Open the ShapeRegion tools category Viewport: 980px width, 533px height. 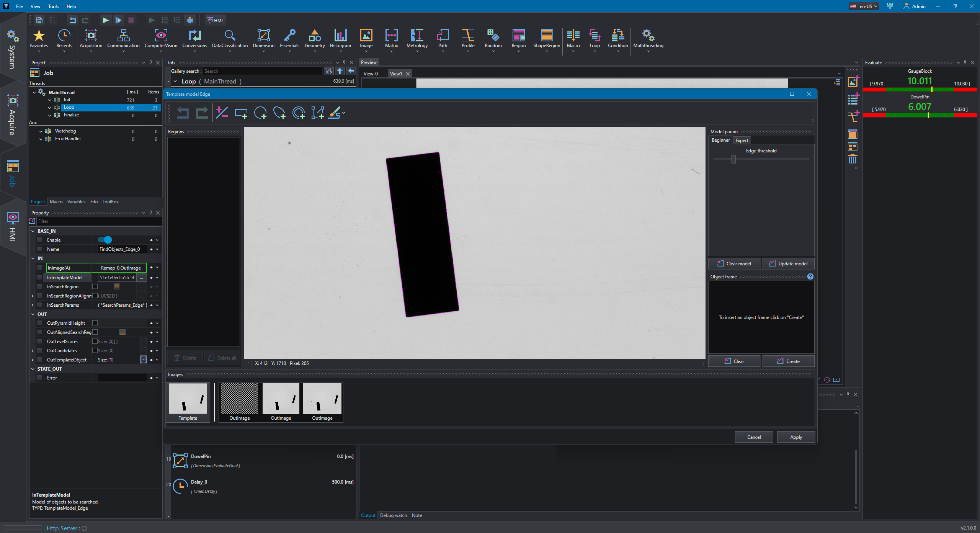pos(547,39)
